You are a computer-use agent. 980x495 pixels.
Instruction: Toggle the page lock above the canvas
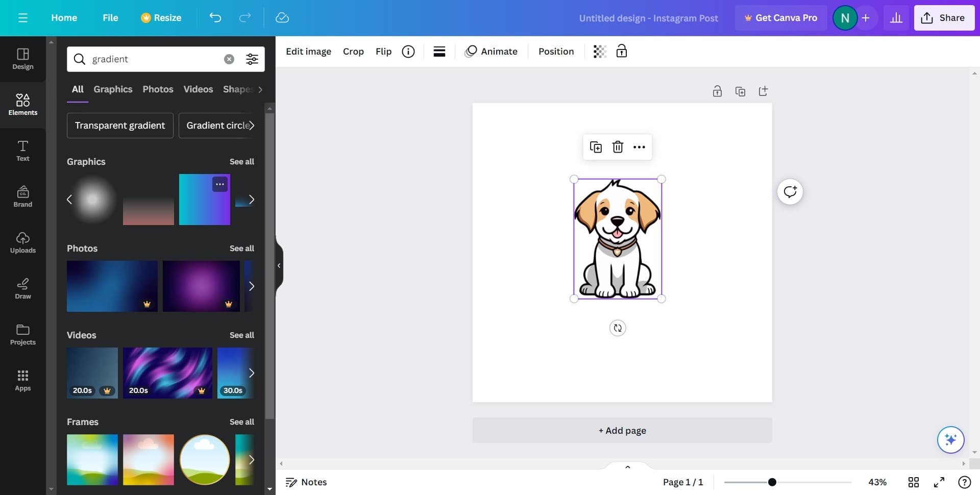tap(717, 91)
